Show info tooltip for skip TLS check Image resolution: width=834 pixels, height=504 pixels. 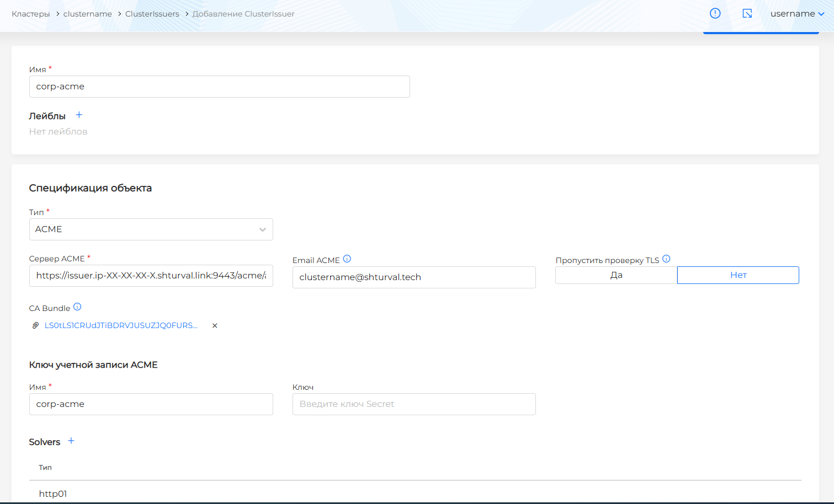coord(666,259)
